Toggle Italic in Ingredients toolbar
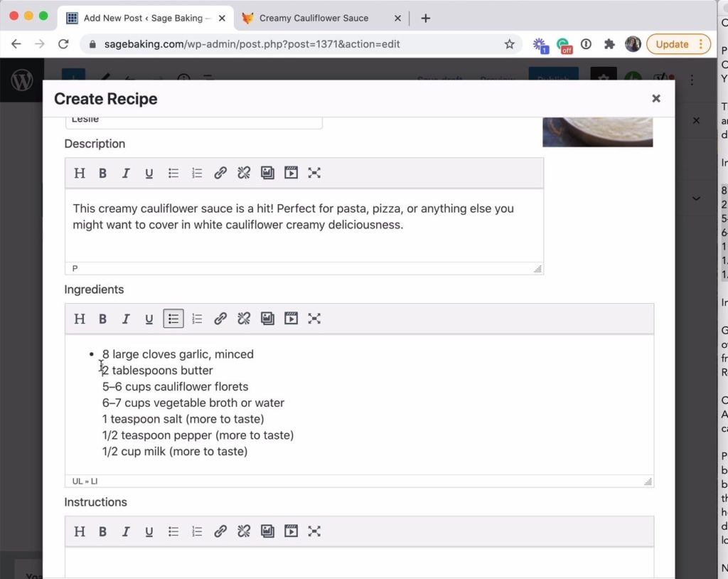Image resolution: width=728 pixels, height=579 pixels. [x=126, y=319]
